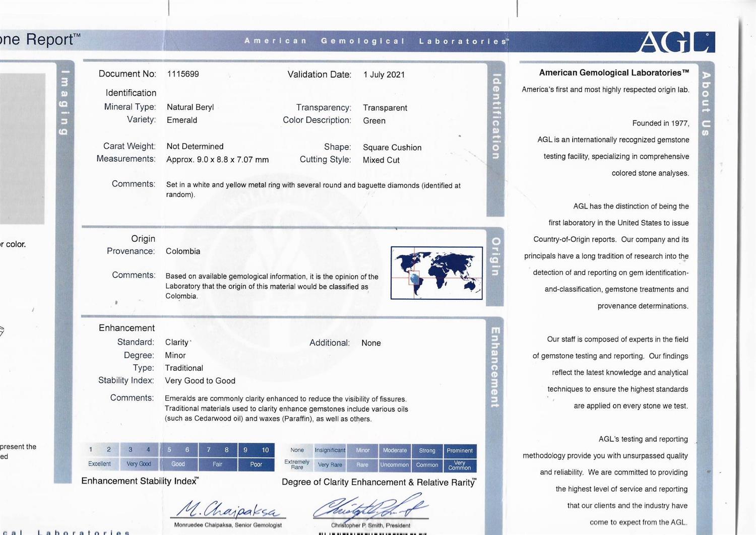
Task: Select the vertical Imaging tab
Action: 64,102
